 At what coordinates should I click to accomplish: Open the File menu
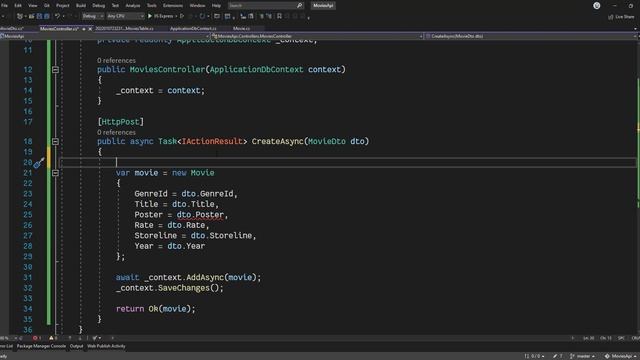pos(4,6)
